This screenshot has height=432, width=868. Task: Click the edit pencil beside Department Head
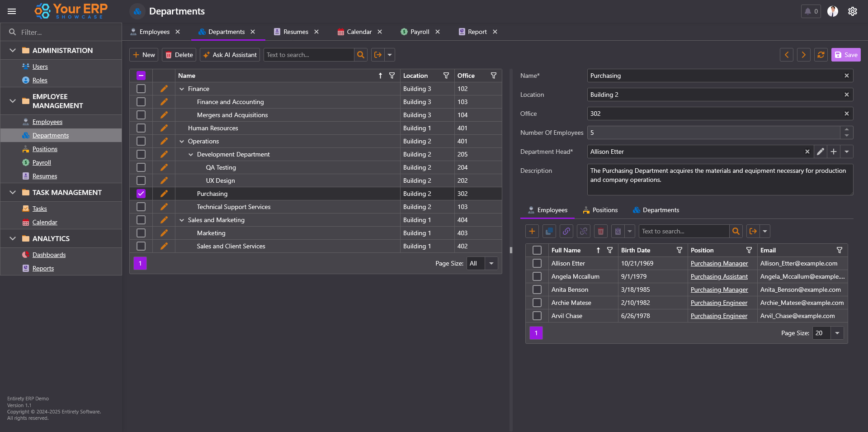[x=820, y=152]
